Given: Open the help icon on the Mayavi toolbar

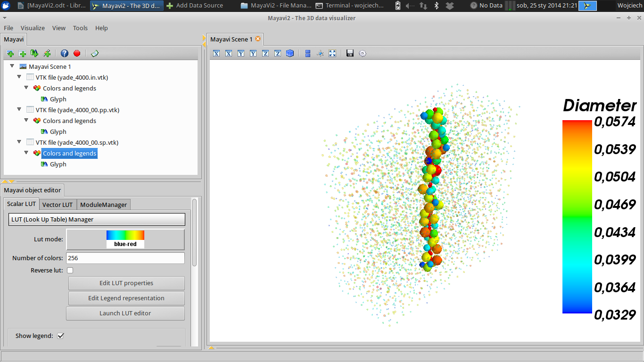Looking at the screenshot, I should 65,53.
